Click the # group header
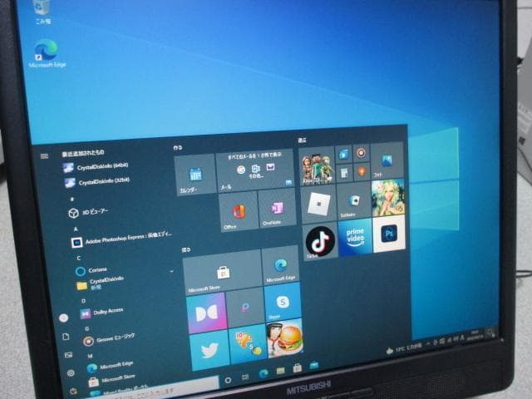Viewport: 532px width, 399px height. click(x=72, y=199)
